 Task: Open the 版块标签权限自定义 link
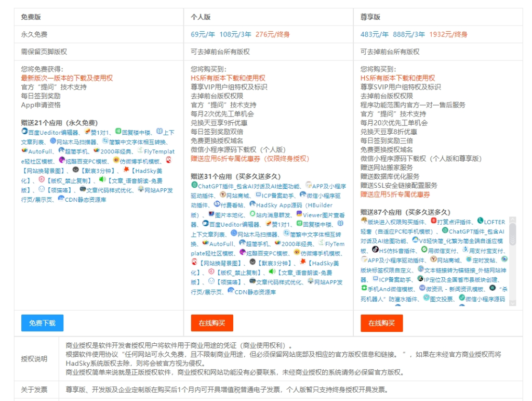coord(387,270)
